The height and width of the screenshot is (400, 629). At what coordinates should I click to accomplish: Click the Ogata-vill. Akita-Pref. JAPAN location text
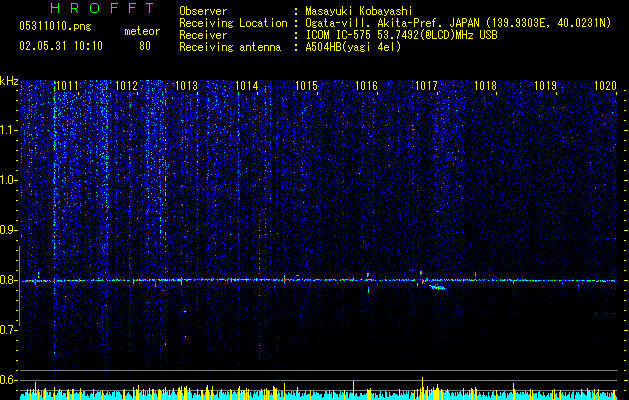pyautogui.click(x=458, y=23)
